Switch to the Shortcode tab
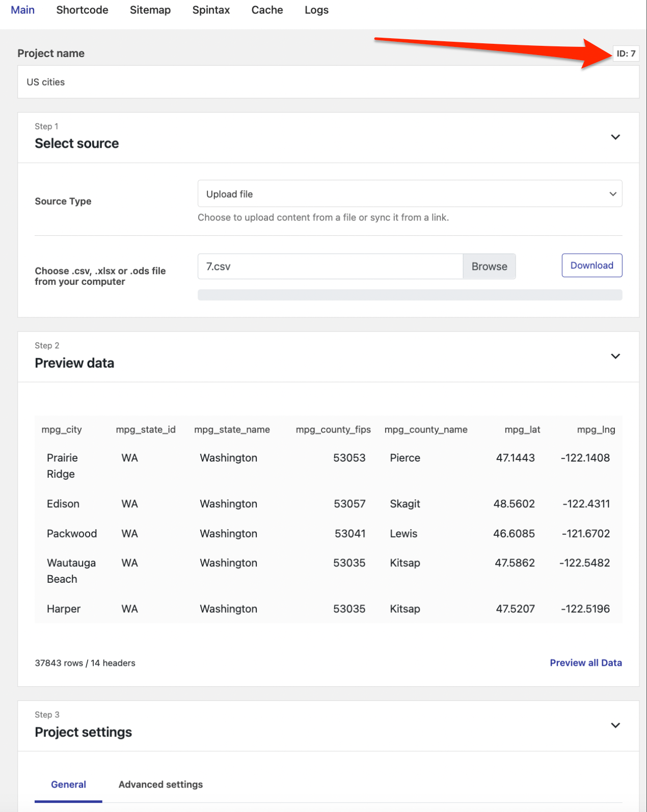Image resolution: width=647 pixels, height=812 pixels. tap(82, 10)
